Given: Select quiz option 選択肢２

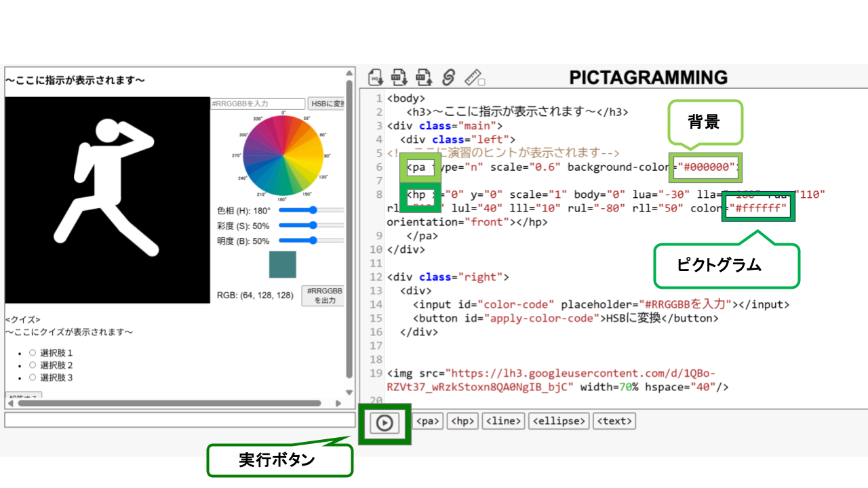Looking at the screenshot, I should (32, 365).
